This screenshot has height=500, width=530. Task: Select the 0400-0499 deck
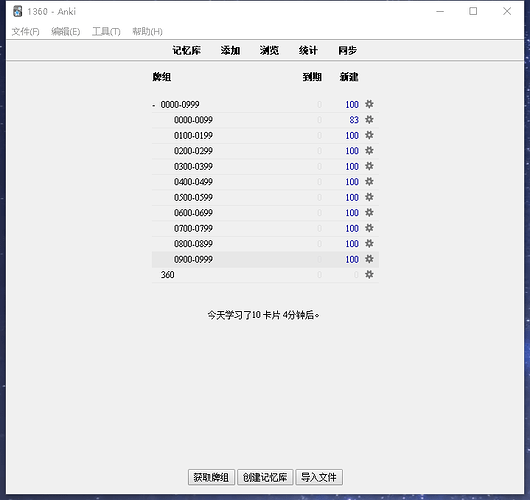click(193, 182)
